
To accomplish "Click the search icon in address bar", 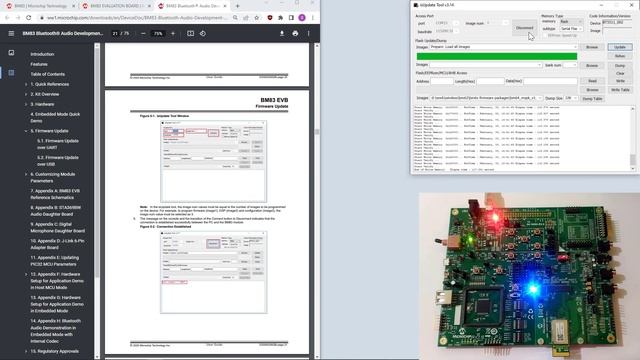I will 236,18.
